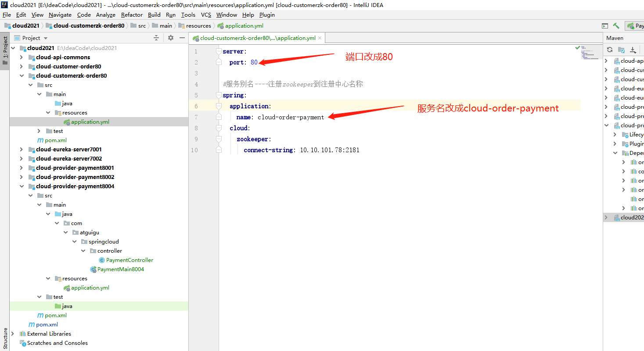Click Lifecycle folder icon in Maven panel

pyautogui.click(x=625, y=135)
